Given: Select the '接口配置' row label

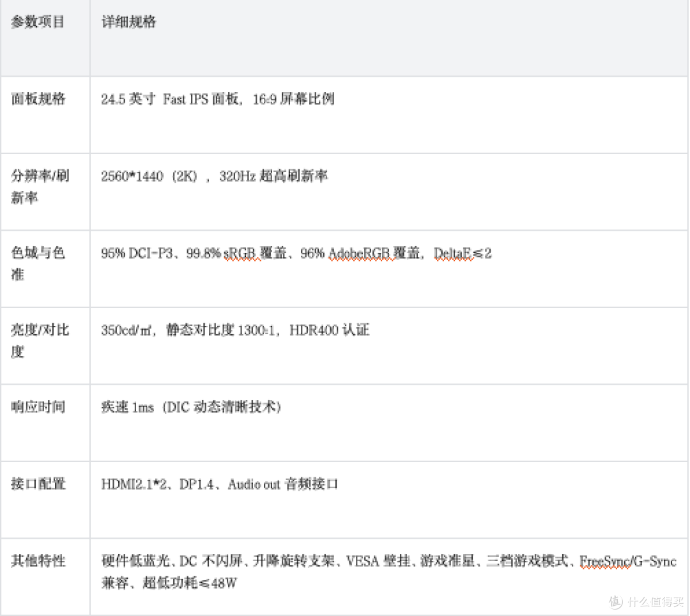Looking at the screenshot, I should tap(38, 484).
